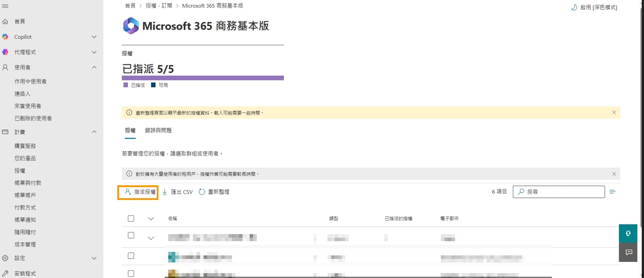Sort by the 電子郵件 column header
Image resolution: width=644 pixels, height=278 pixels.
pyautogui.click(x=450, y=219)
